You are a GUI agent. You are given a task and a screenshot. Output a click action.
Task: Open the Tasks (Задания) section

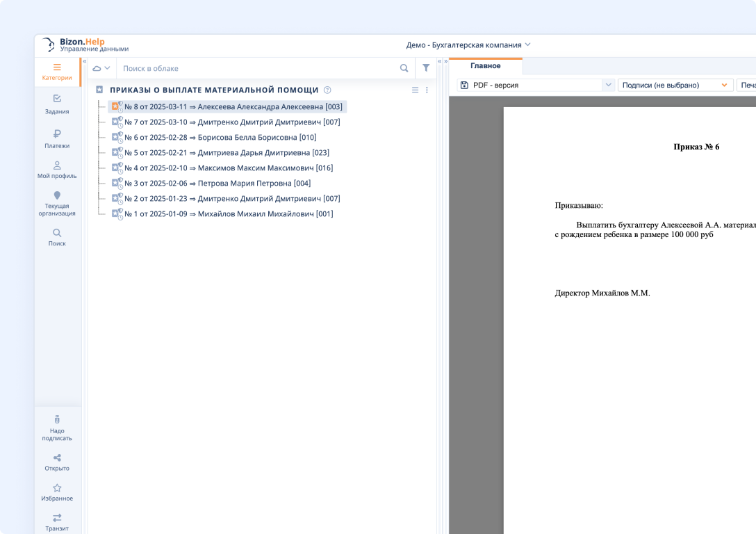(57, 104)
